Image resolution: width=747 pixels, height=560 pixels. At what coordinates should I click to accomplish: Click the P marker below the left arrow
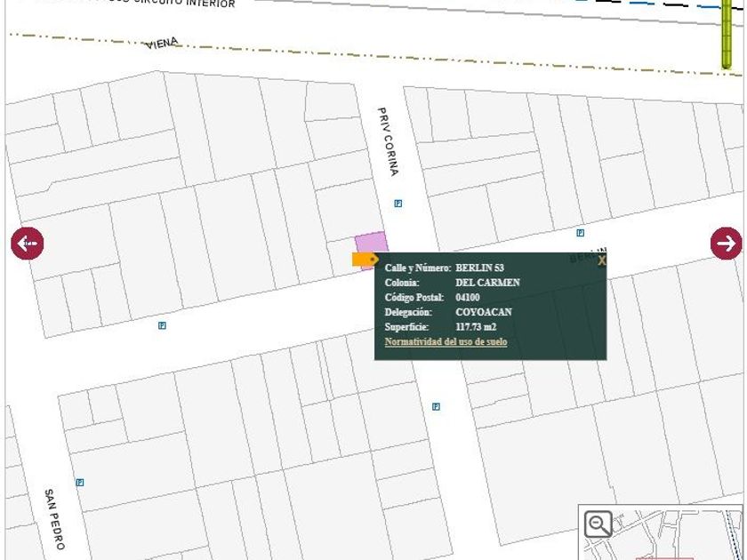[162, 325]
